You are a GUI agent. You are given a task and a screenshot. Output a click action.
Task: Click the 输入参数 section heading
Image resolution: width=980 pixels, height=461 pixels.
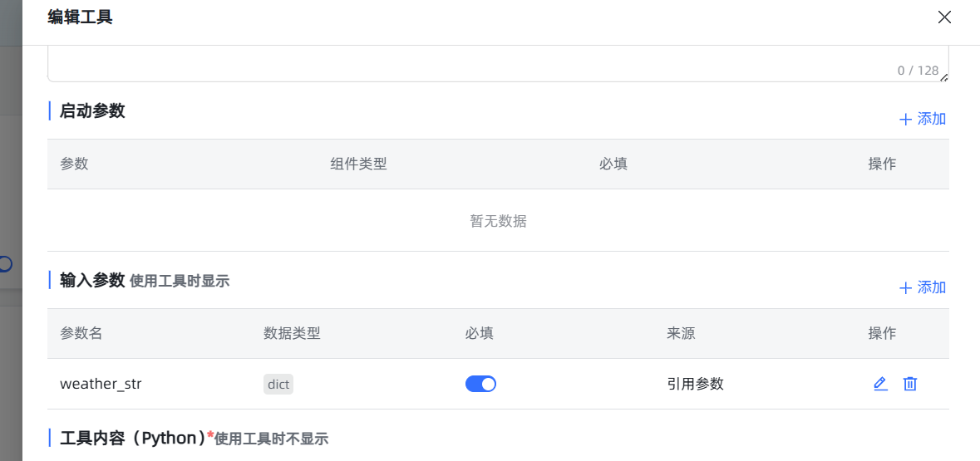pos(92,280)
